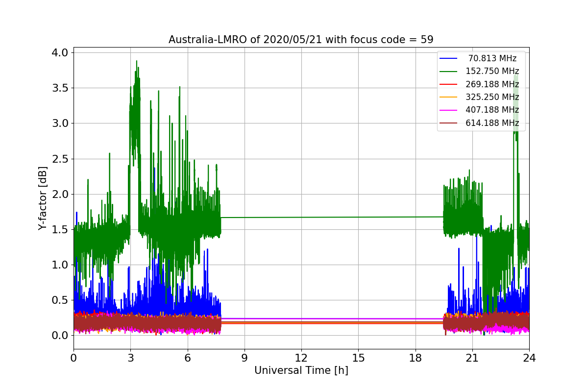Click the green legend line for 152.750 MHz
This screenshot has width=588, height=392.
tap(449, 72)
